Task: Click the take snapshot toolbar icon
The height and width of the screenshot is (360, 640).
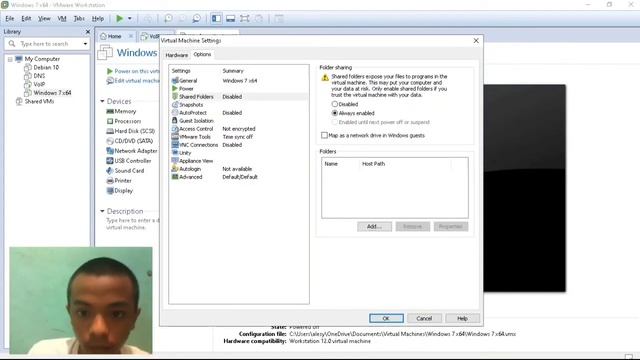Action: click(x=168, y=18)
